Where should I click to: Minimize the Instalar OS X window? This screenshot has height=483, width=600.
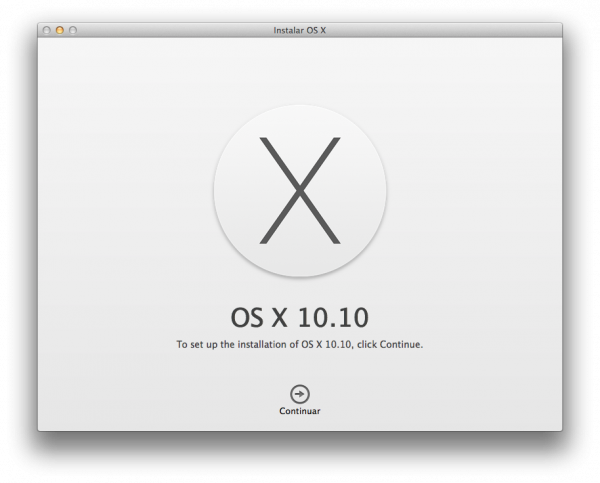coord(60,30)
